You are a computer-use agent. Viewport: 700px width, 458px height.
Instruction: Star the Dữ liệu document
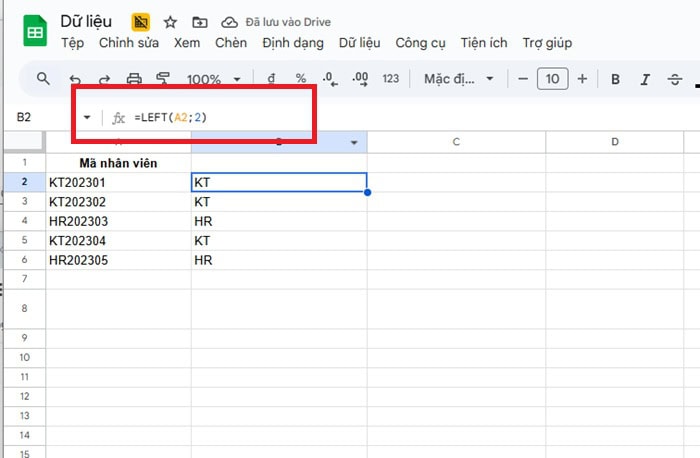pos(170,21)
